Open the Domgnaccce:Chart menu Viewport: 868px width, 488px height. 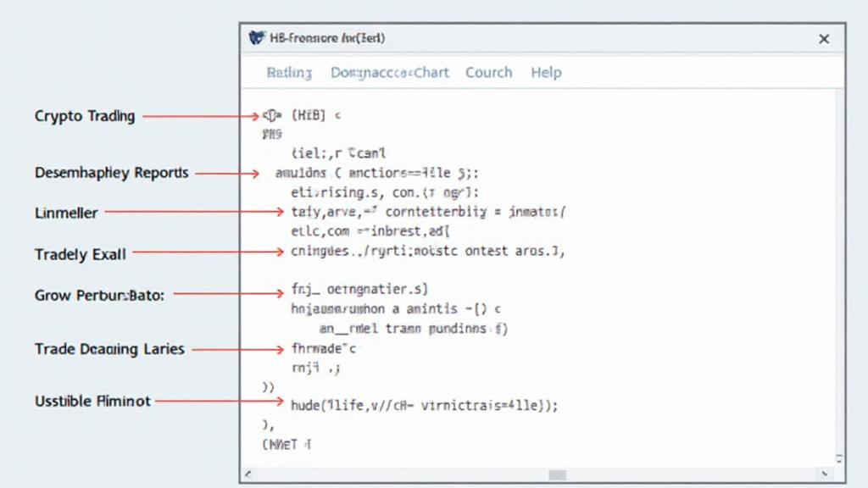point(389,73)
